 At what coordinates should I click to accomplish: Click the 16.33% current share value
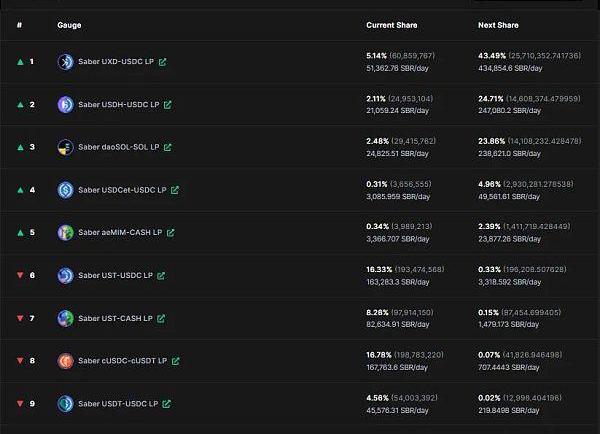(379, 269)
